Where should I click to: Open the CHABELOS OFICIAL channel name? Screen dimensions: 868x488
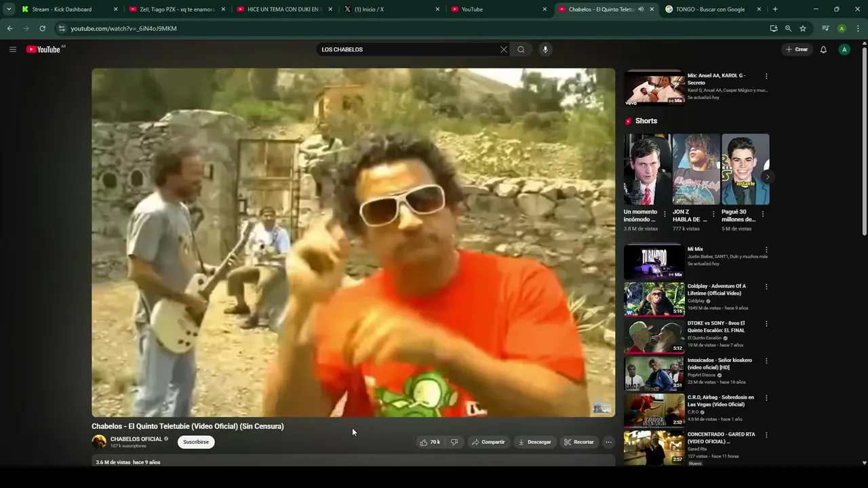tap(136, 439)
